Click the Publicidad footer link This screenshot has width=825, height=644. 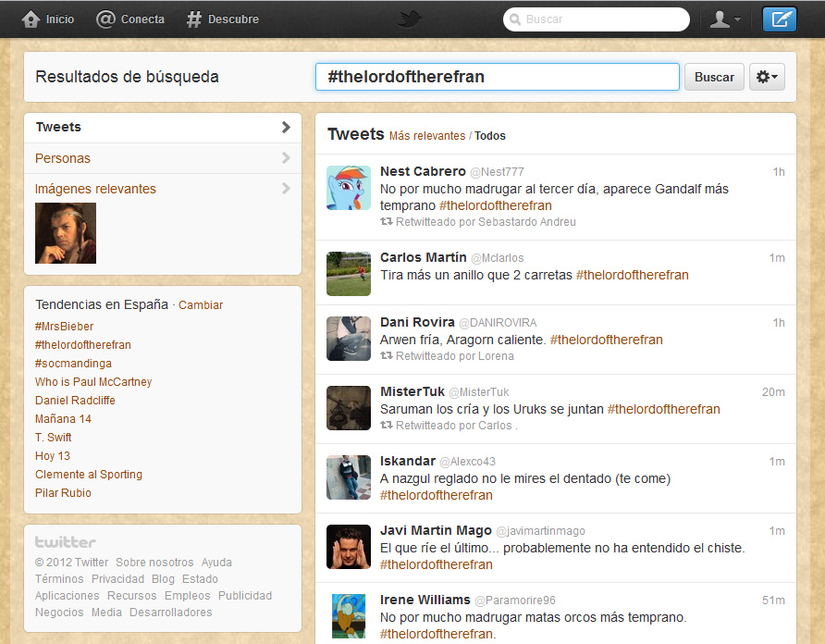[x=245, y=596]
